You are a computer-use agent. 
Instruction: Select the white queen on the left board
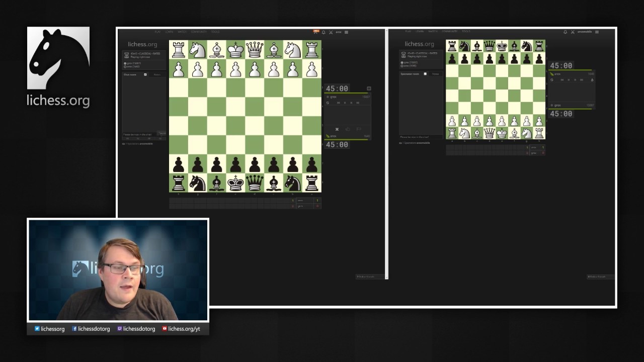tap(255, 50)
